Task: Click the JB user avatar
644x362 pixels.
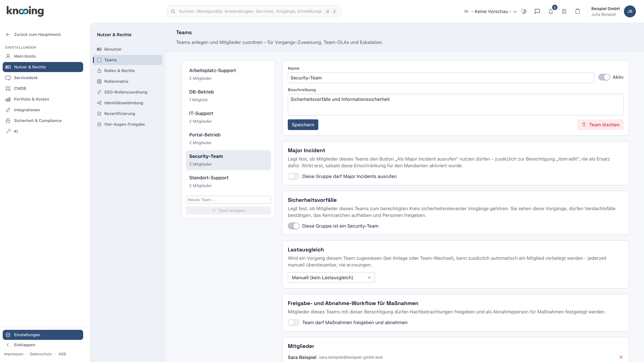Action: click(630, 11)
